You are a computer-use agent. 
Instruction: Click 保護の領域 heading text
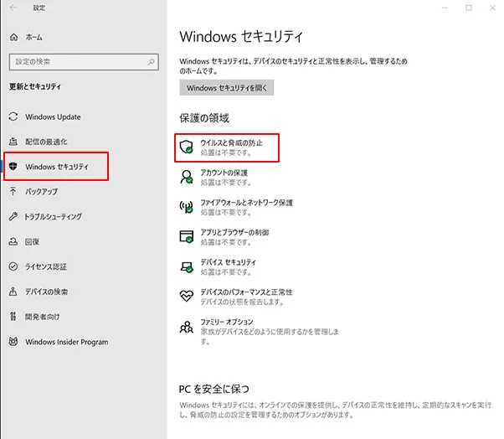[204, 118]
